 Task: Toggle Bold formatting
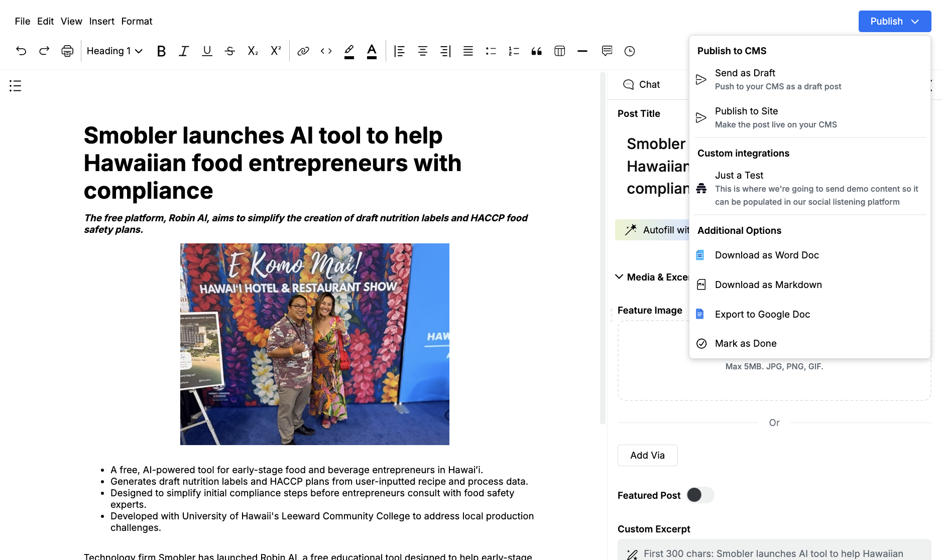161,51
